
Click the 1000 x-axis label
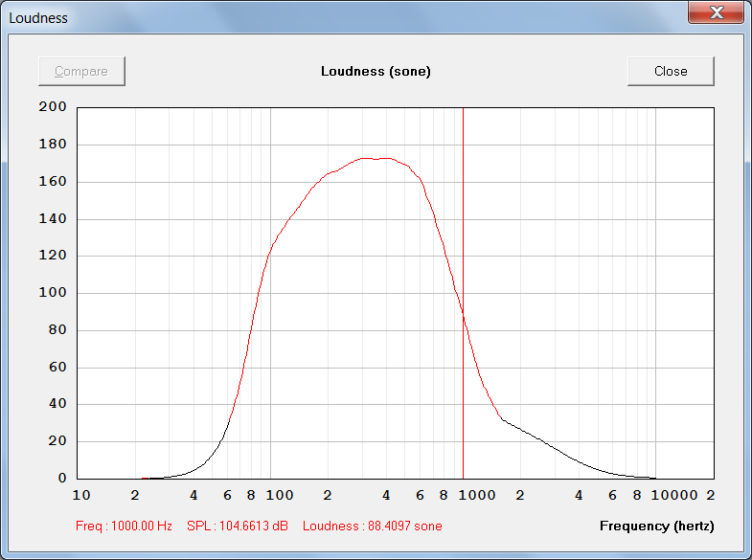pyautogui.click(x=477, y=495)
